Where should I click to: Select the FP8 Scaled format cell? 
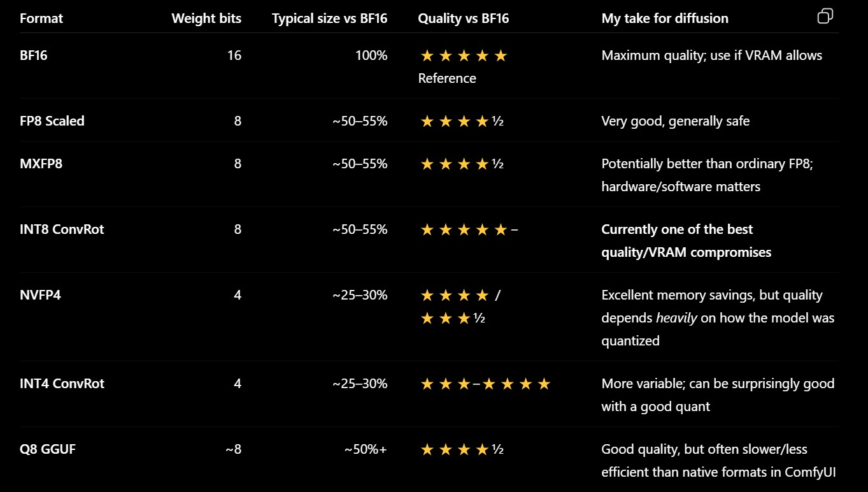(52, 121)
